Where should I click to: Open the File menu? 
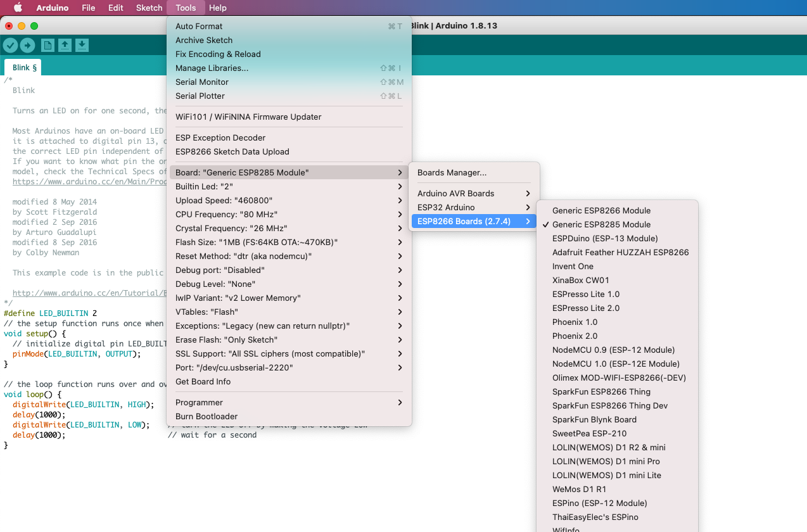pos(89,8)
